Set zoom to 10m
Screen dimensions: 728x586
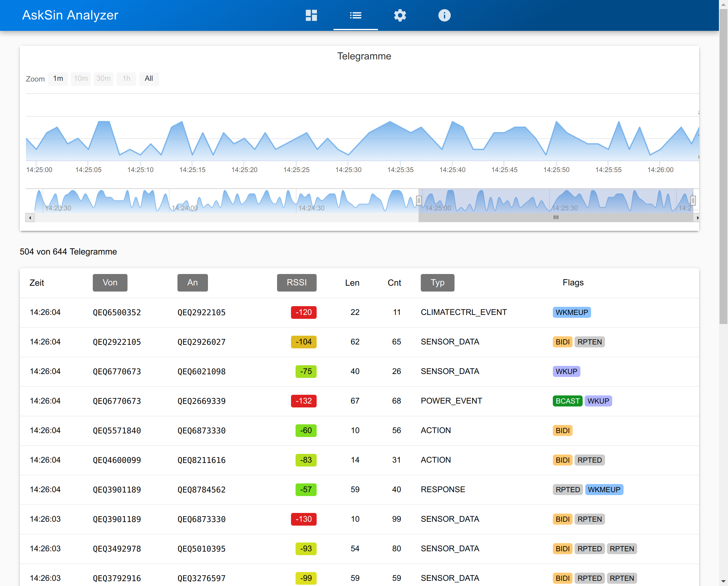(x=81, y=79)
